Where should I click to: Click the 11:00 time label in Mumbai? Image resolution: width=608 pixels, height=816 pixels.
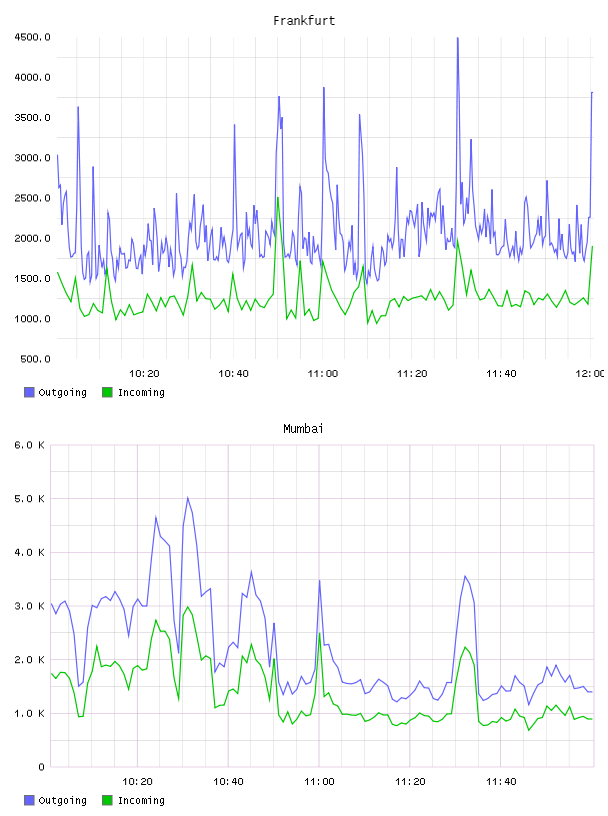(319, 782)
